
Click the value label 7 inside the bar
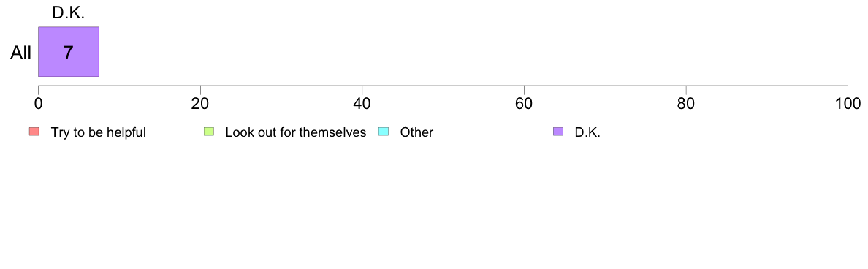tap(68, 53)
